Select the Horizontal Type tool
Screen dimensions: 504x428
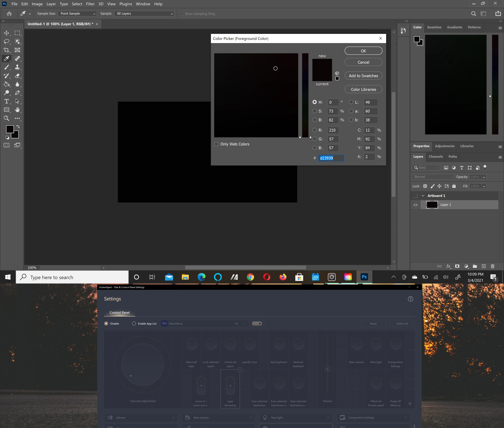pos(7,101)
